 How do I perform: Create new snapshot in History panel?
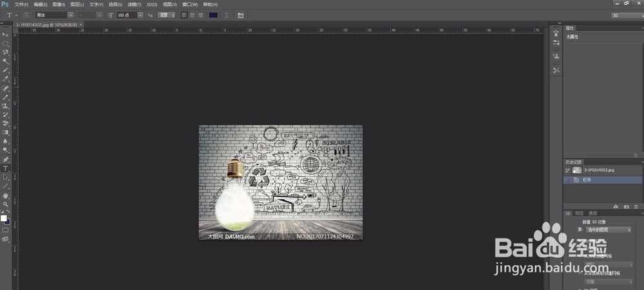[627, 207]
